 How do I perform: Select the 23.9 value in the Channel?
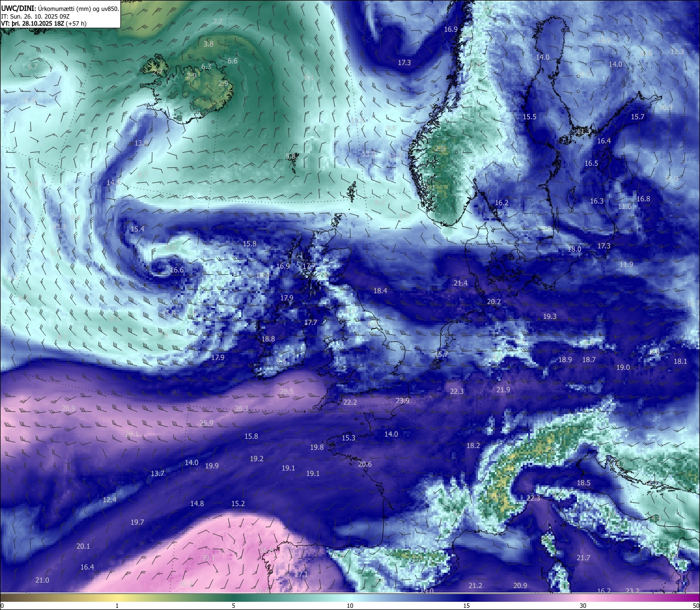[x=402, y=400]
